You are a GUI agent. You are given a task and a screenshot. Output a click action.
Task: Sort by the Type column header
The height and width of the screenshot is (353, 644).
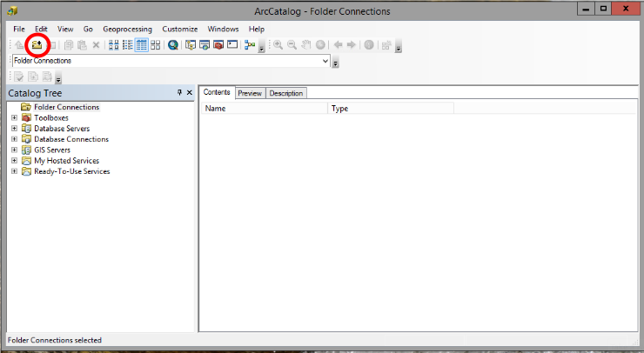point(391,109)
